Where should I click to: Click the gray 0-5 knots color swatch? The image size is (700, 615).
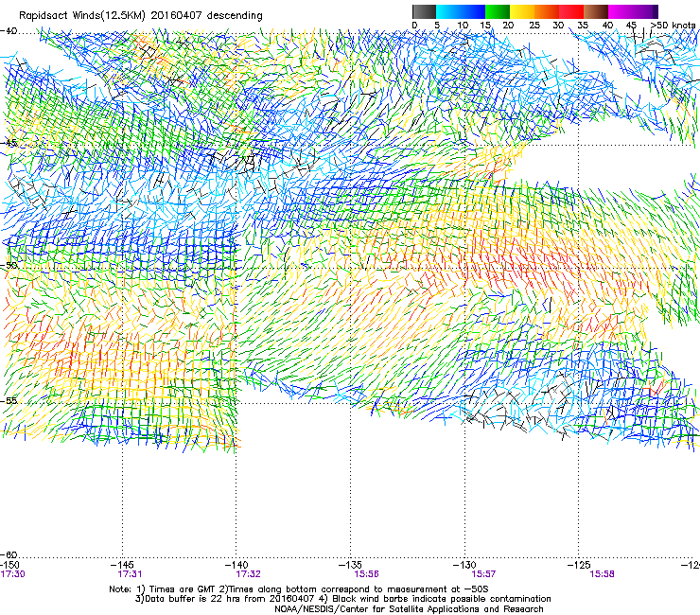click(x=424, y=11)
